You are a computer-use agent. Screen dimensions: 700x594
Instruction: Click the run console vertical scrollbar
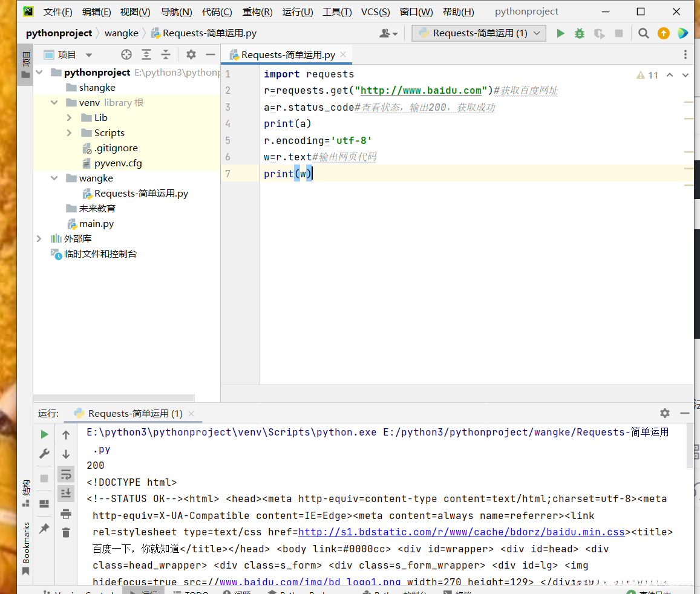[690, 448]
